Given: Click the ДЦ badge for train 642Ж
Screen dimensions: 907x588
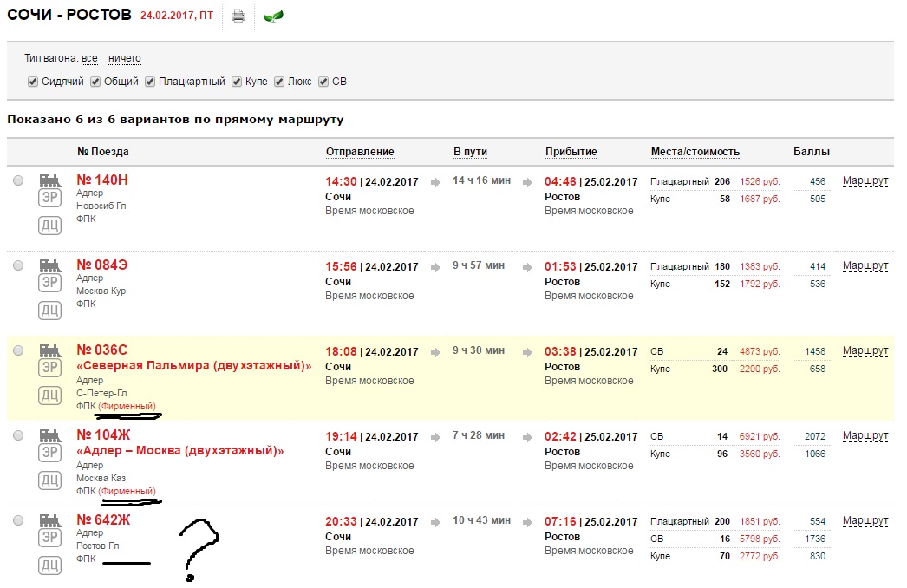Looking at the screenshot, I should coord(49,565).
